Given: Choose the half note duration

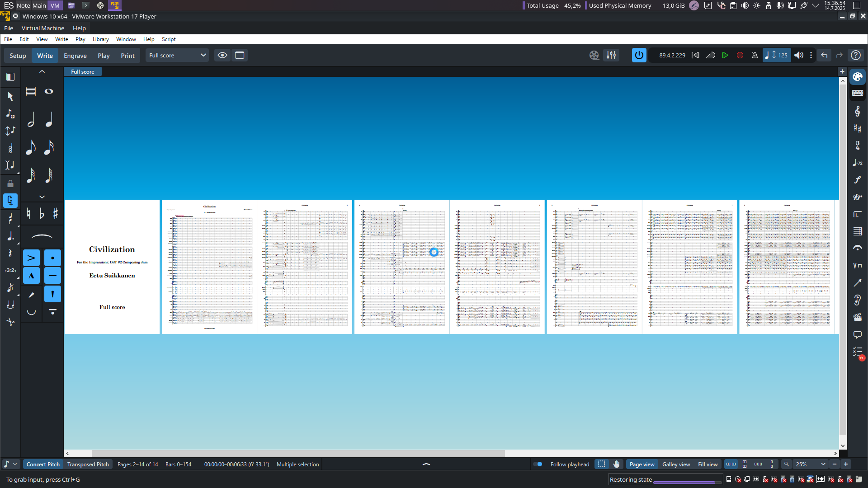Looking at the screenshot, I should [x=31, y=120].
